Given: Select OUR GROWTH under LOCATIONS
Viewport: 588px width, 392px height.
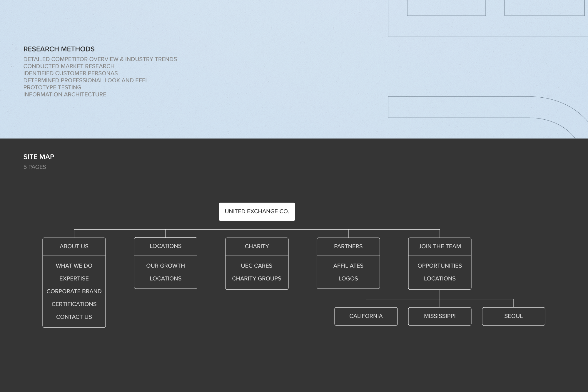Looking at the screenshot, I should pyautogui.click(x=166, y=266).
